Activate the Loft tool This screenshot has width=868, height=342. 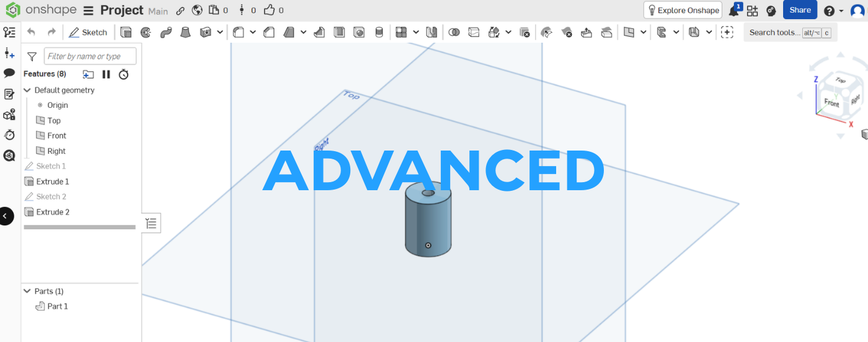(x=185, y=32)
